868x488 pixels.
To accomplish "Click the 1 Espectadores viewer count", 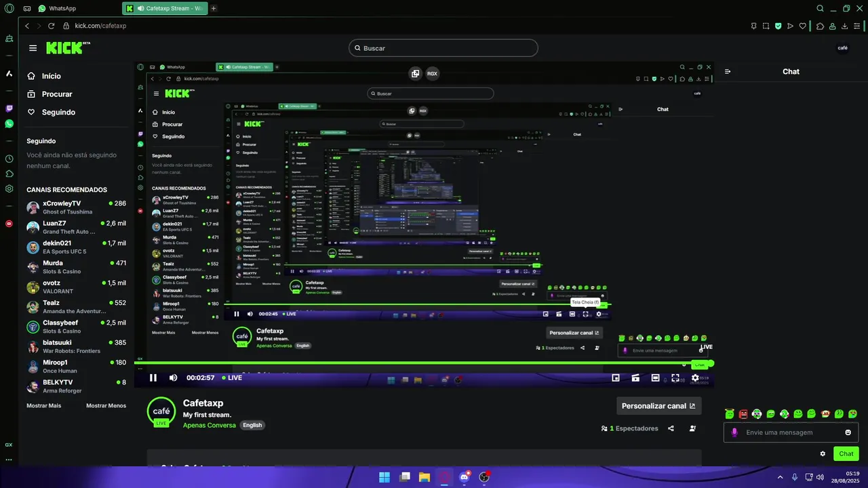I will (x=630, y=428).
